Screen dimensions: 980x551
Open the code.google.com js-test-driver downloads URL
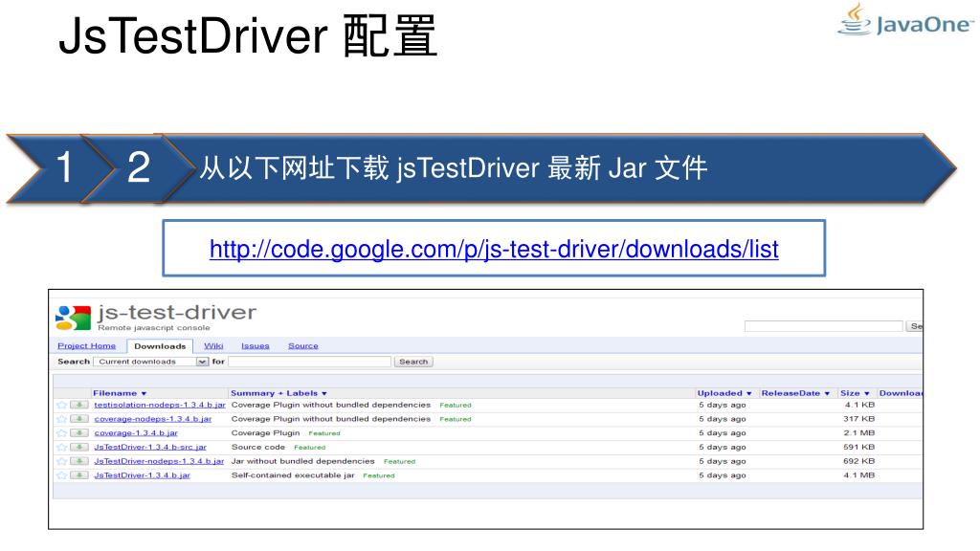(494, 250)
